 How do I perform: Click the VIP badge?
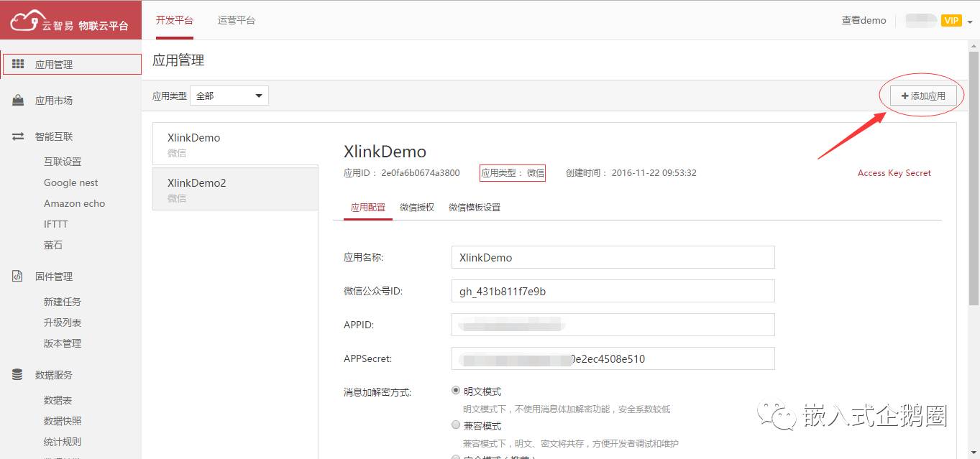(x=951, y=20)
